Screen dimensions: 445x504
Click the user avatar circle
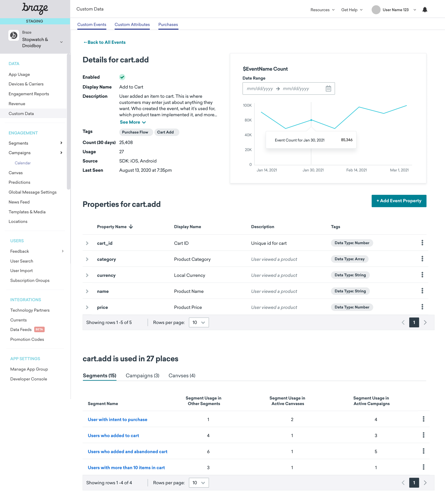[x=376, y=10]
